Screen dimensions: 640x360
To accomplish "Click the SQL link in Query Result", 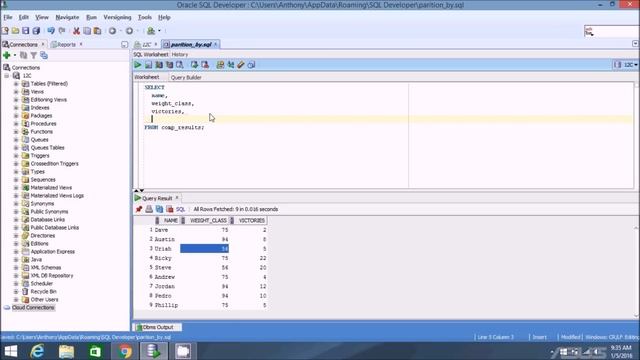I will coord(180,209).
